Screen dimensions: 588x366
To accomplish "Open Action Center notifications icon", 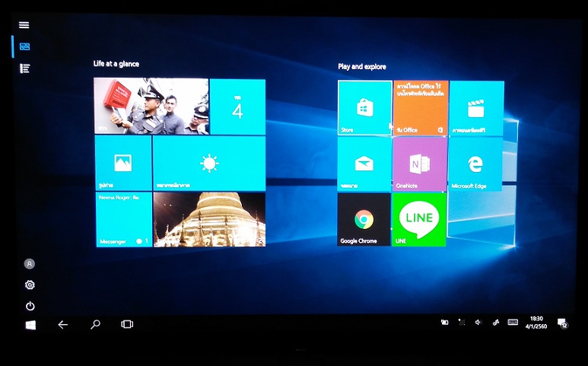I will [562, 323].
